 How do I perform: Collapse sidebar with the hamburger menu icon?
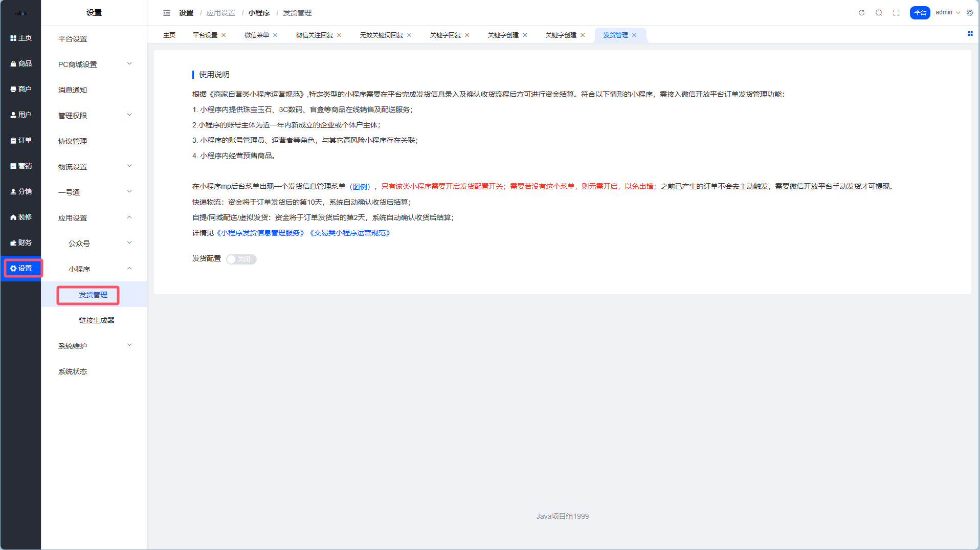click(x=167, y=13)
